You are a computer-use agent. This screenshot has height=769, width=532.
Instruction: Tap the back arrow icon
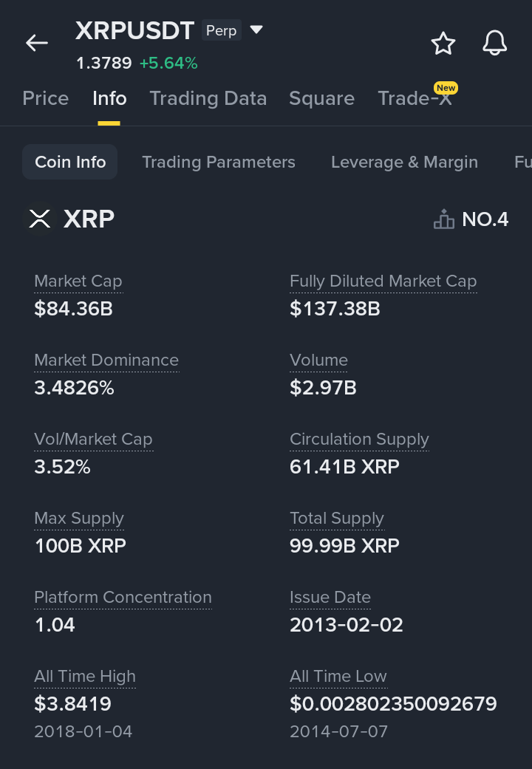point(37,43)
